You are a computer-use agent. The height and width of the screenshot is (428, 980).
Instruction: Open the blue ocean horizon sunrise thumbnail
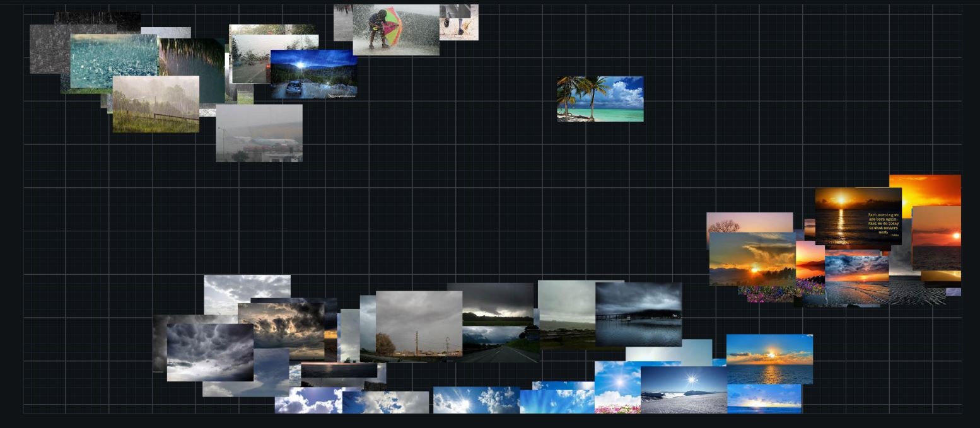click(764, 399)
